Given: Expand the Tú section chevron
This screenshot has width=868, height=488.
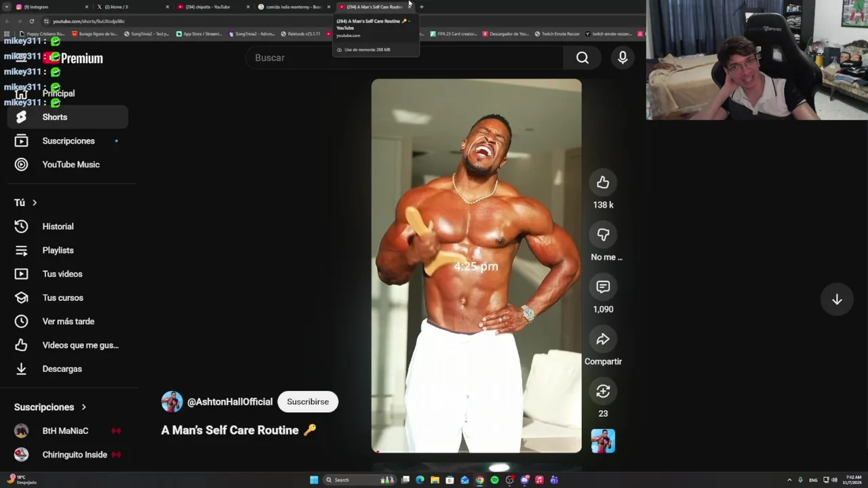Looking at the screenshot, I should tap(35, 203).
